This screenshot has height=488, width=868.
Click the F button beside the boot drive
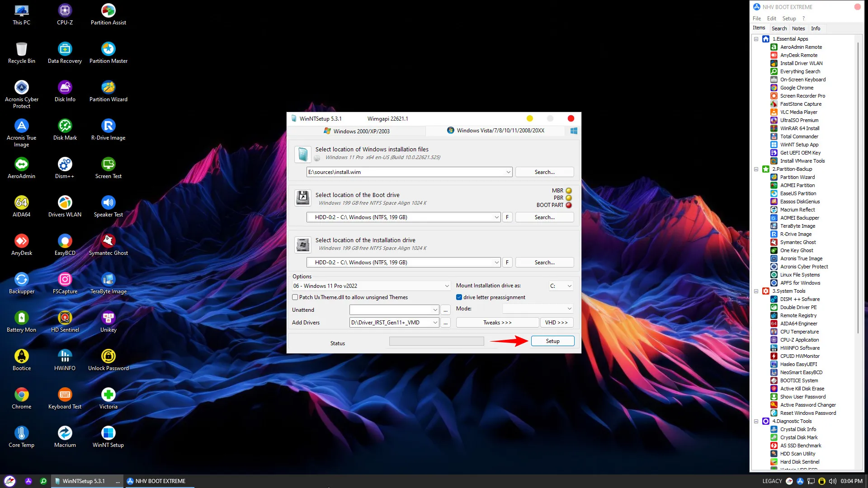pos(507,217)
